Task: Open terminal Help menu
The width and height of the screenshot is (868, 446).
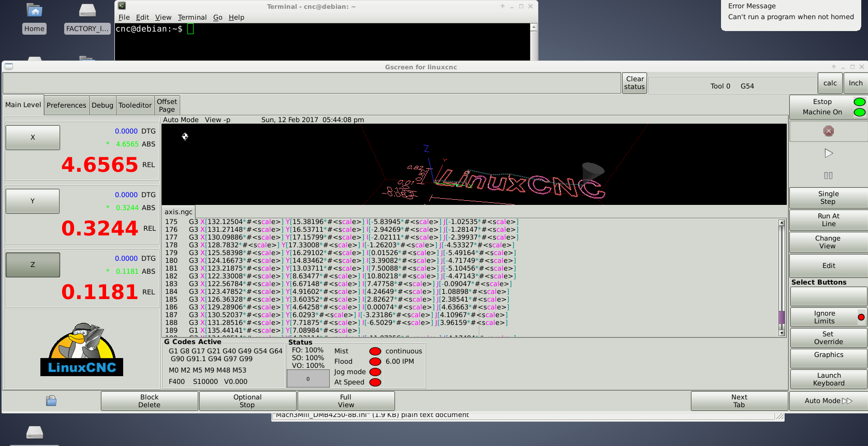Action: click(x=237, y=17)
